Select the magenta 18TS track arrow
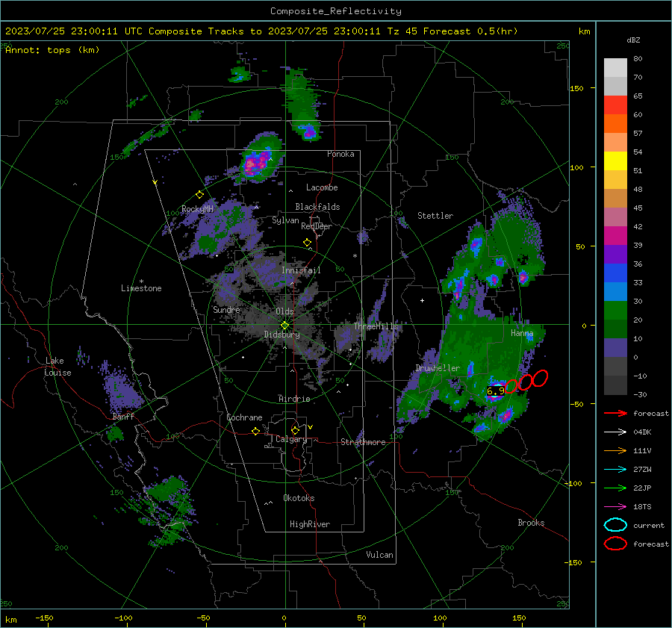This screenshot has width=672, height=628. [615, 507]
